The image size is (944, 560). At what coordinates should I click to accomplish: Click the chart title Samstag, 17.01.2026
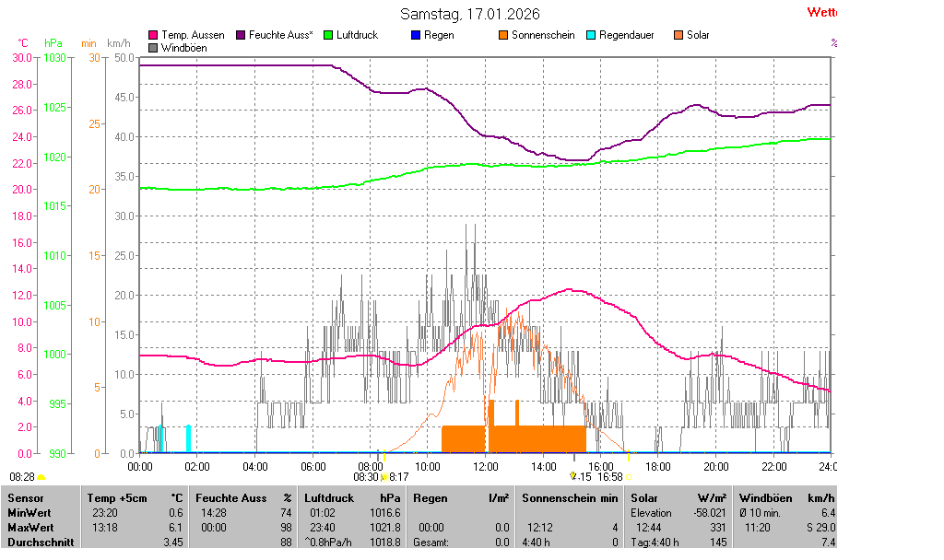(470, 14)
